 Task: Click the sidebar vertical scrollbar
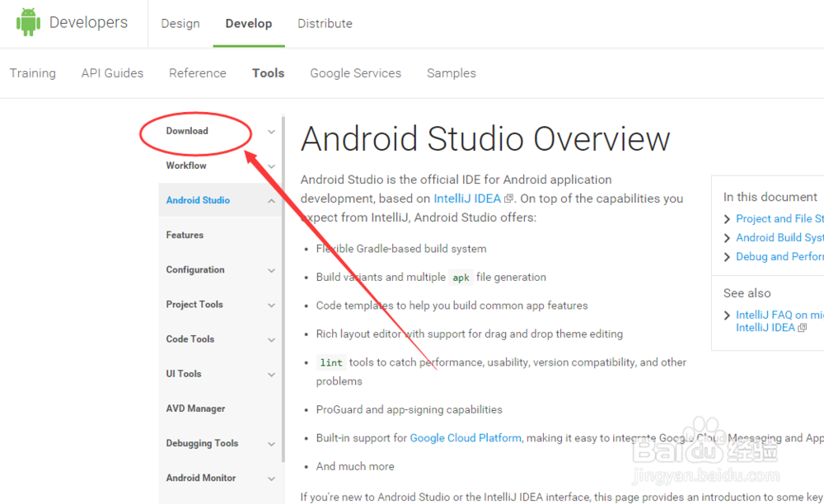(283, 289)
